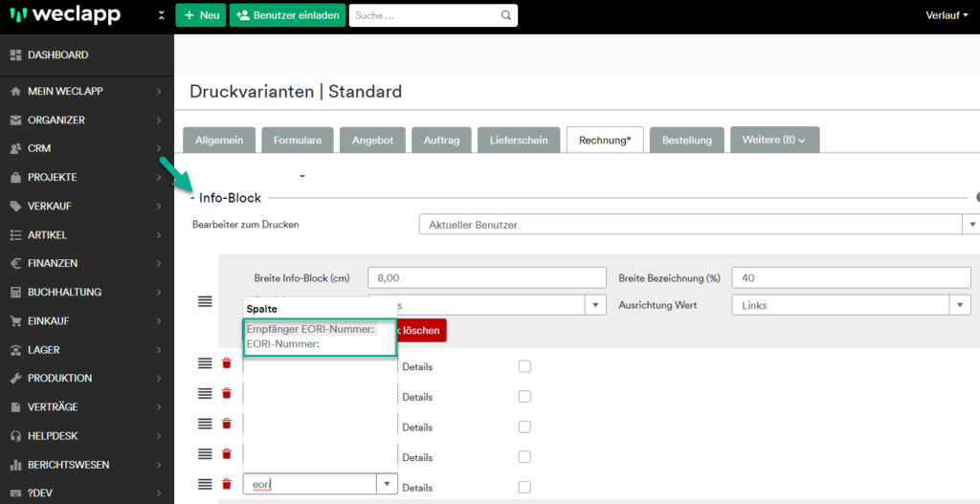
Task: Click the Verkauf tag icon
Action: (x=15, y=206)
